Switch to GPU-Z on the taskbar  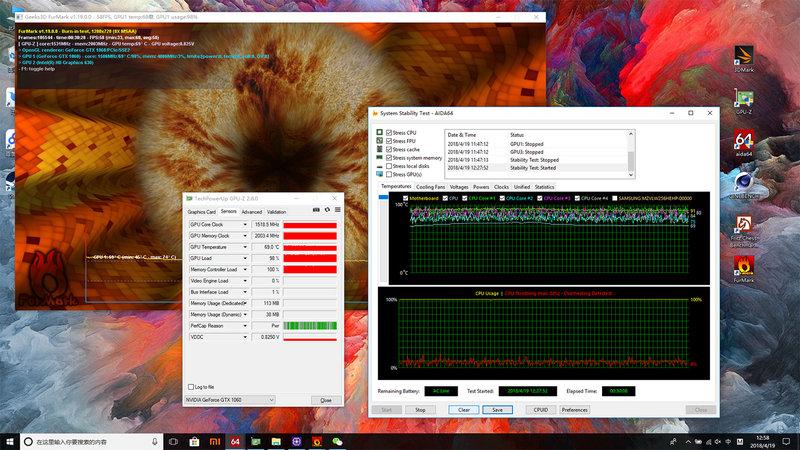(256, 441)
